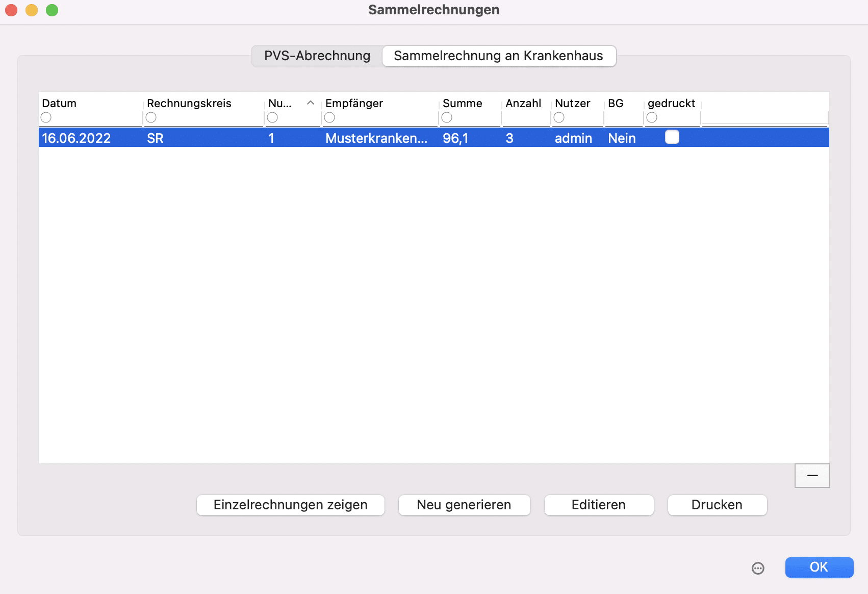The width and height of the screenshot is (868, 594).
Task: Select the filter radio under gedruckt
Action: point(652,117)
